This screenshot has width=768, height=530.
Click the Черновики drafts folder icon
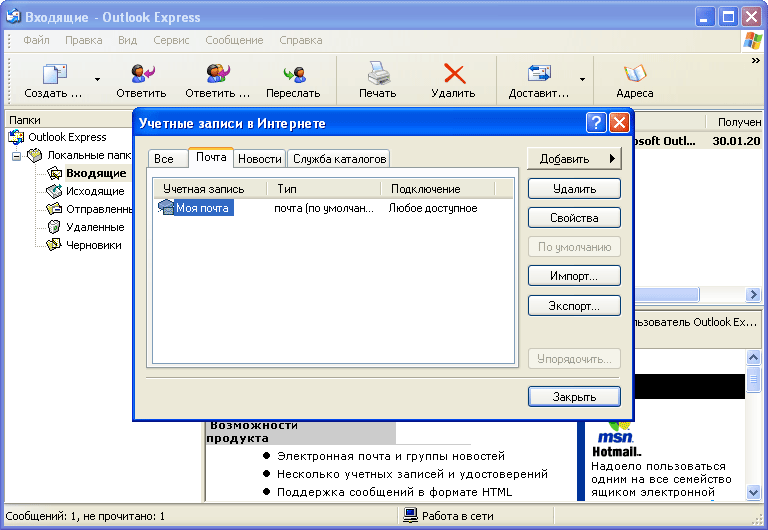53,244
